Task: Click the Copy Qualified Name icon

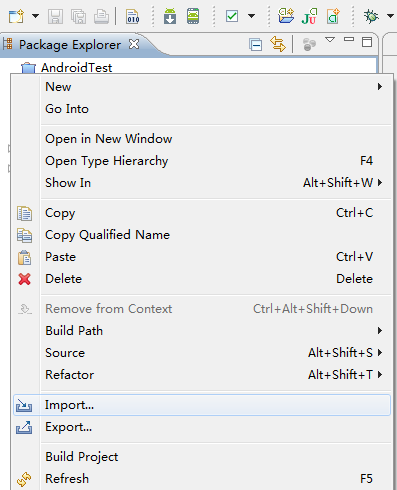Action: [x=24, y=235]
